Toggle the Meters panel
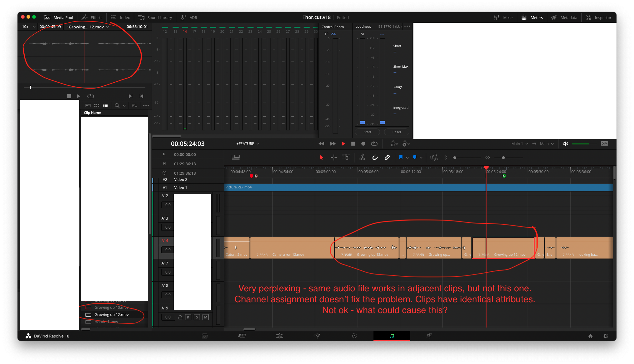 pos(532,17)
